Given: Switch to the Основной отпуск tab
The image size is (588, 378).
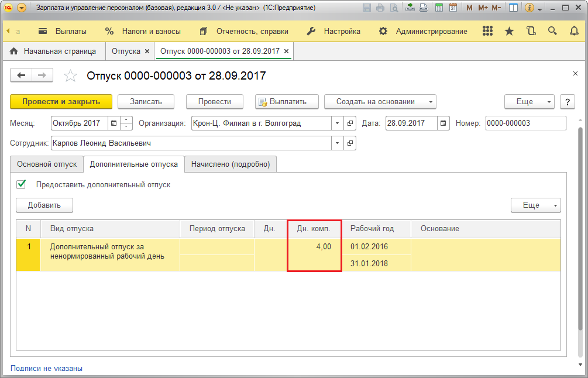Looking at the screenshot, I should (47, 164).
